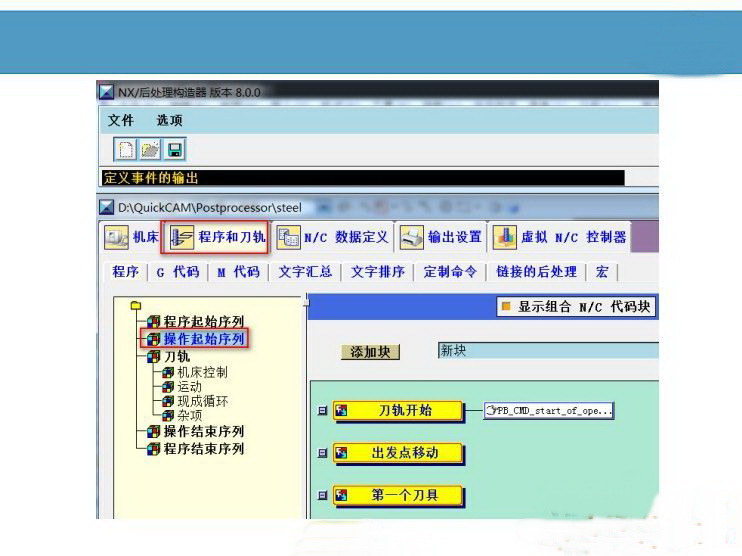Toggle 显示组合 N/C 代码块 checkbox
This screenshot has height=556, width=742.
pos(506,307)
